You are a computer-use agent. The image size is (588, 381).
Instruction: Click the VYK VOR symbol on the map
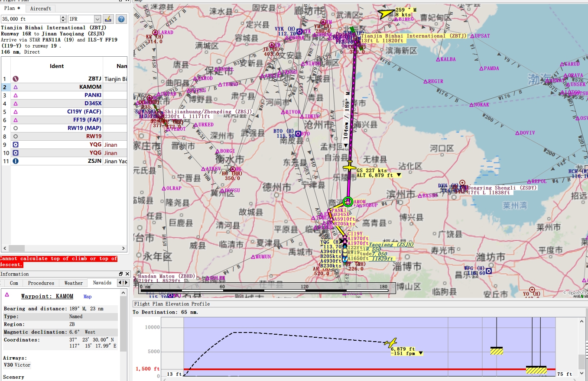pyautogui.click(x=299, y=31)
